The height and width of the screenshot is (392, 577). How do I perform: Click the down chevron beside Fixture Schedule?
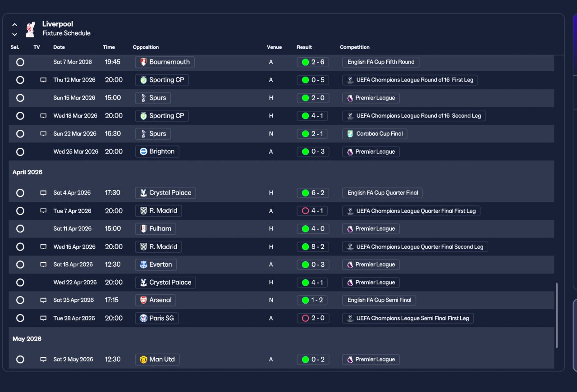tap(14, 34)
